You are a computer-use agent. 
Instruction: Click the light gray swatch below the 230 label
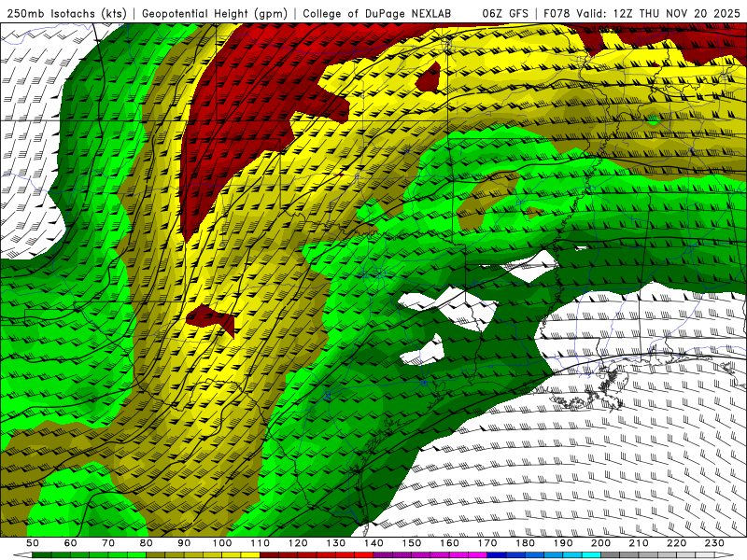coord(705,555)
